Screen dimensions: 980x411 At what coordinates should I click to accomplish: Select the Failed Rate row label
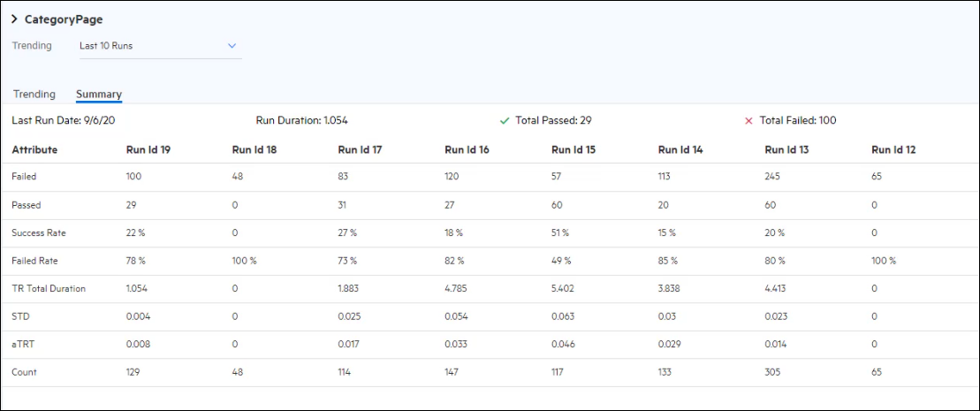coord(35,262)
